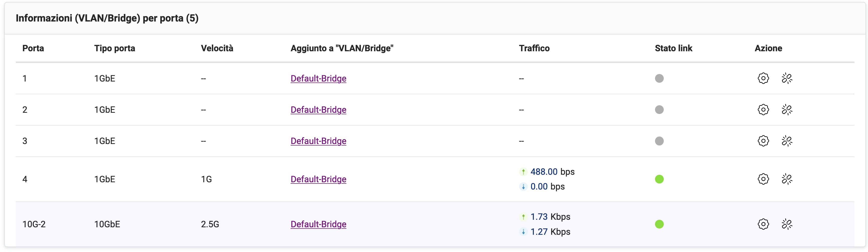868x252 pixels.
Task: Click green link status dot for port 4
Action: (659, 179)
